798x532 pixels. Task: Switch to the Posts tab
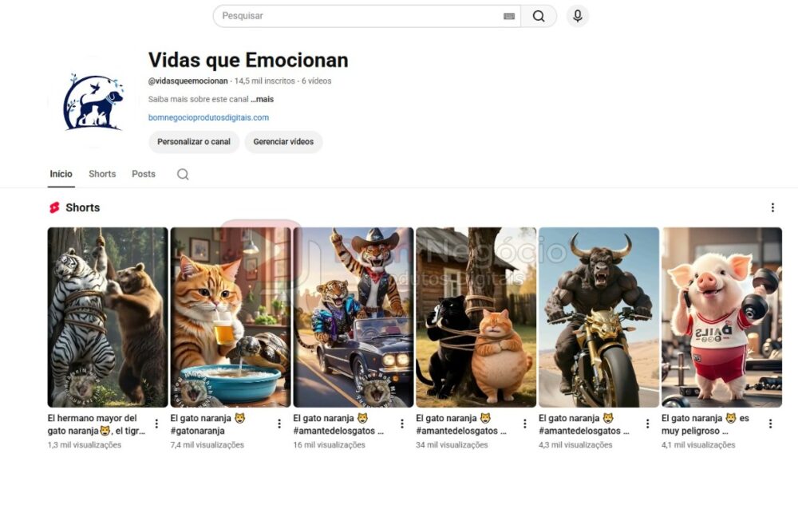point(143,174)
